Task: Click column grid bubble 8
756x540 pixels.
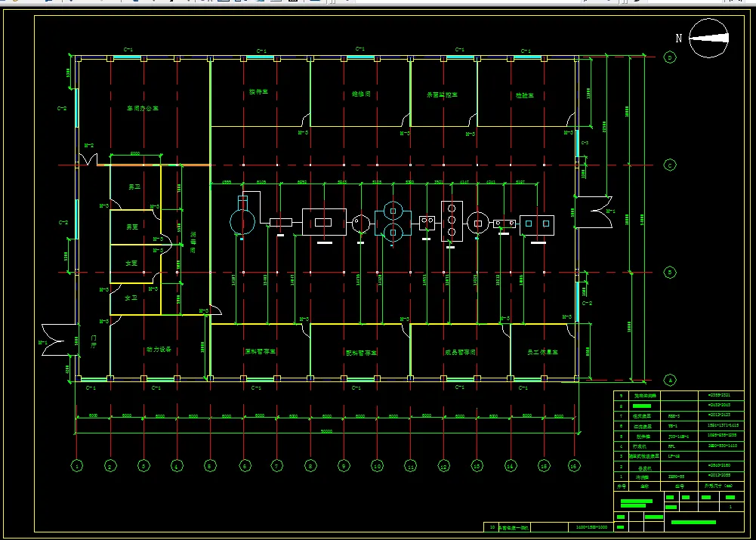Action: (310, 466)
